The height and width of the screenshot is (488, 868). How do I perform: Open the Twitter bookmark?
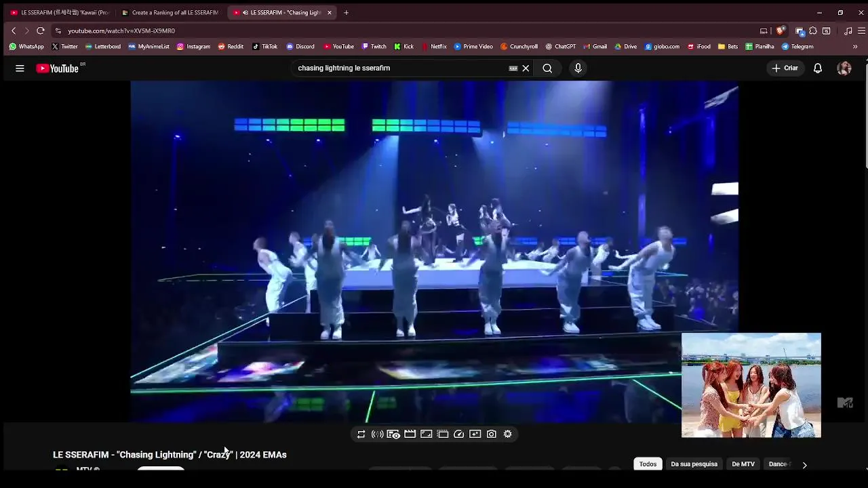pyautogui.click(x=64, y=47)
